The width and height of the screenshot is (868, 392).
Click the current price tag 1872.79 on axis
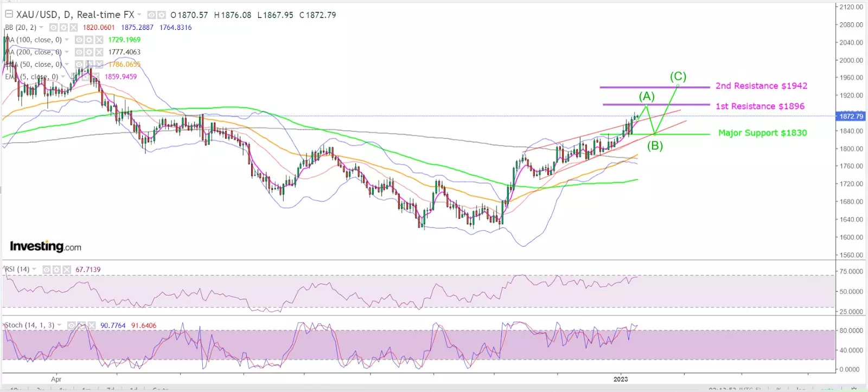coord(851,116)
